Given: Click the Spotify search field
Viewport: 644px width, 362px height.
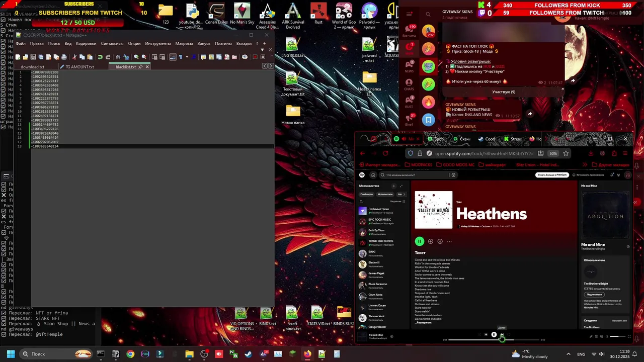Looking at the screenshot, I should point(418,175).
